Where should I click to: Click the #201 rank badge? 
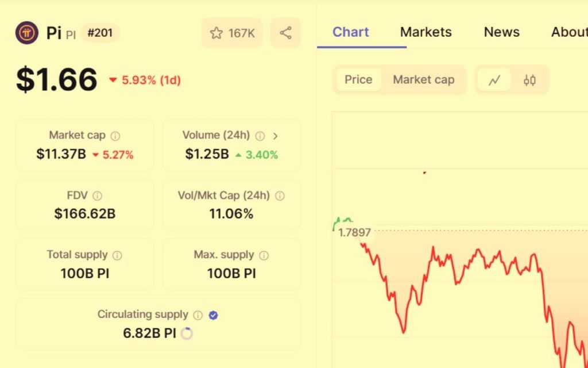[100, 33]
